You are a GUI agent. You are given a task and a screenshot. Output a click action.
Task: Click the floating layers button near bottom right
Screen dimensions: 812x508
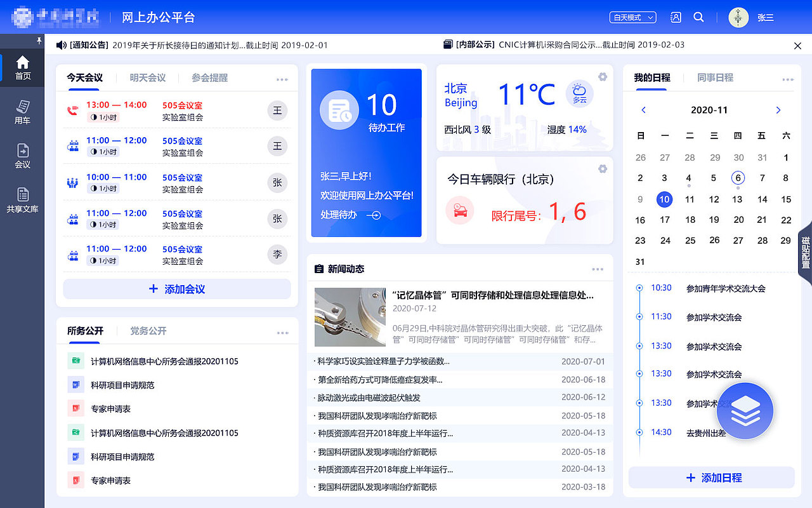click(x=745, y=411)
